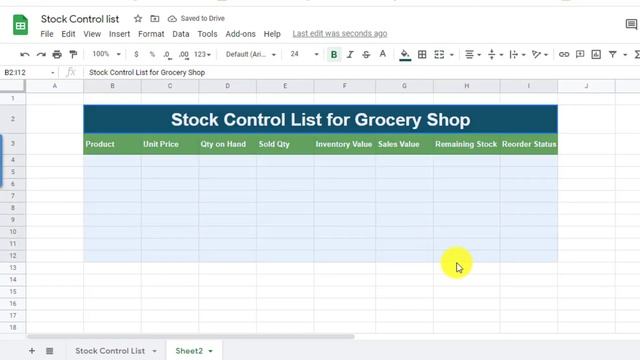Open the Format menu
The width and height of the screenshot is (640, 360).
point(151,34)
